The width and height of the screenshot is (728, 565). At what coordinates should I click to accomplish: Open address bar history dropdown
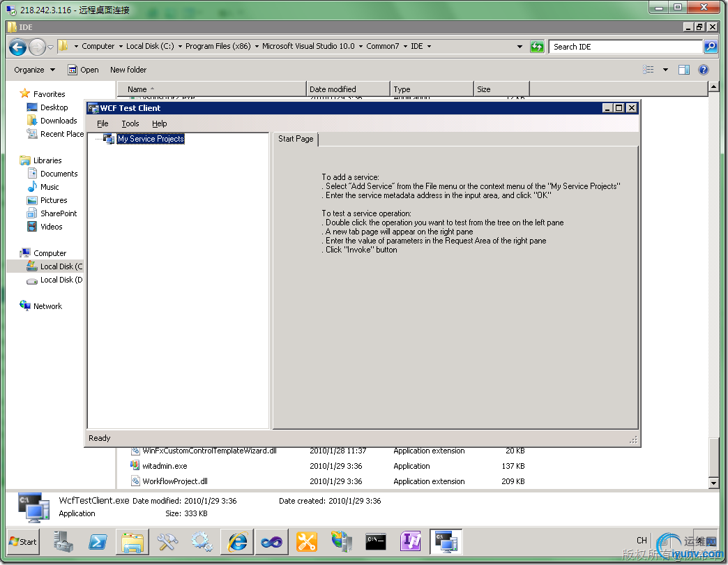520,47
